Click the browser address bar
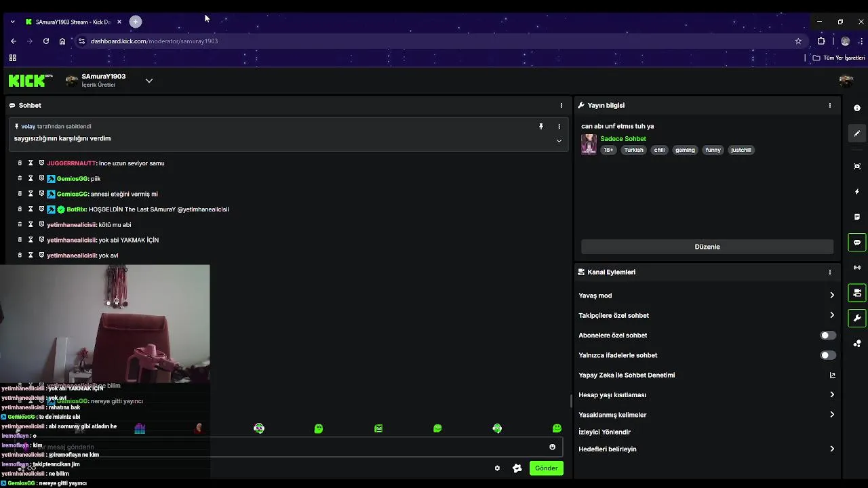Image resolution: width=868 pixels, height=488 pixels. click(x=434, y=41)
